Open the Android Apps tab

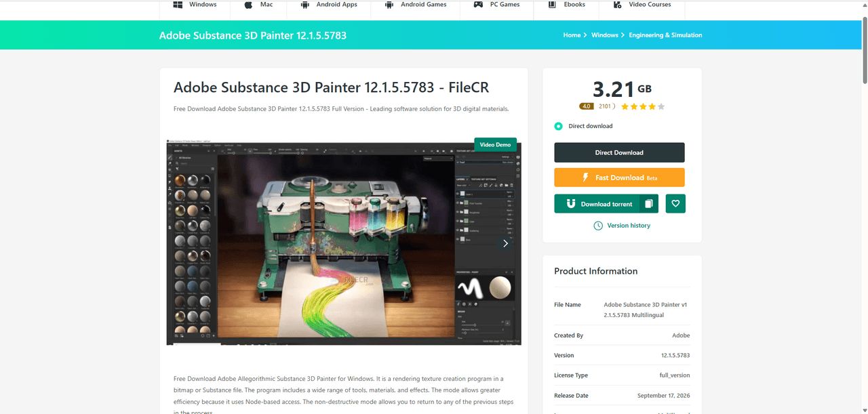329,5
